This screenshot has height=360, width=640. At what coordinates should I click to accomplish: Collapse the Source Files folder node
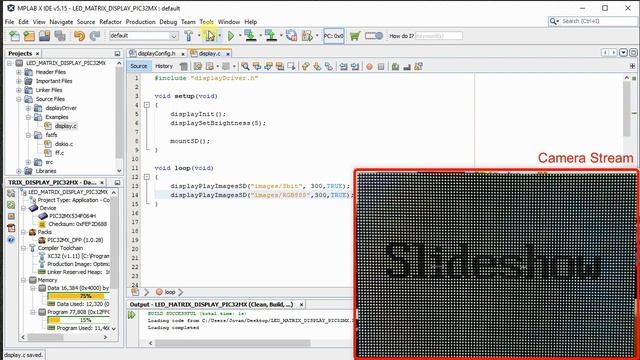pos(18,99)
